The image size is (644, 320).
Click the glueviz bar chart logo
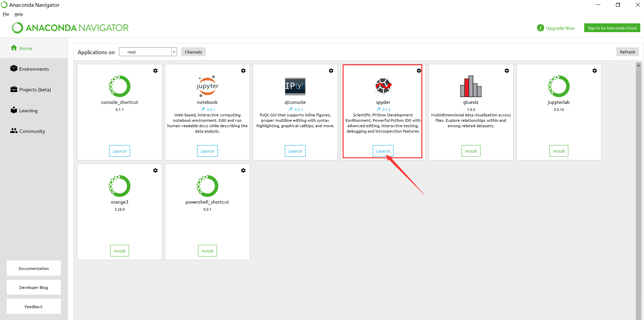pyautogui.click(x=471, y=86)
